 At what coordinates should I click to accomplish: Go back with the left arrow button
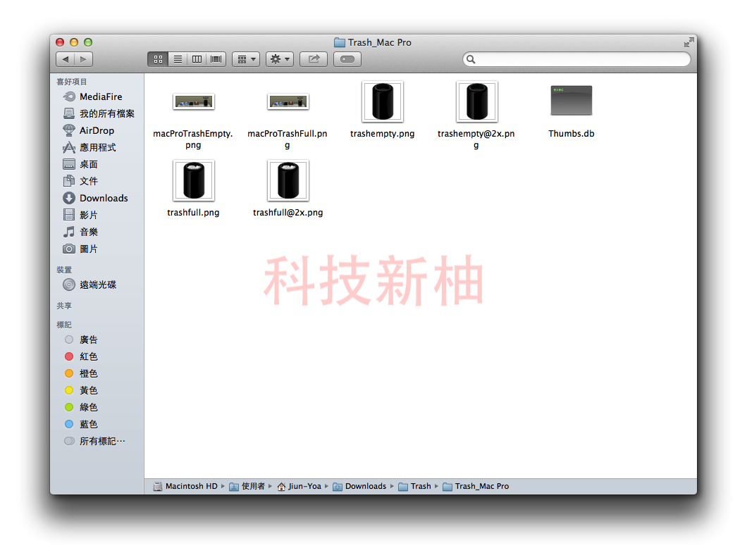coord(66,59)
